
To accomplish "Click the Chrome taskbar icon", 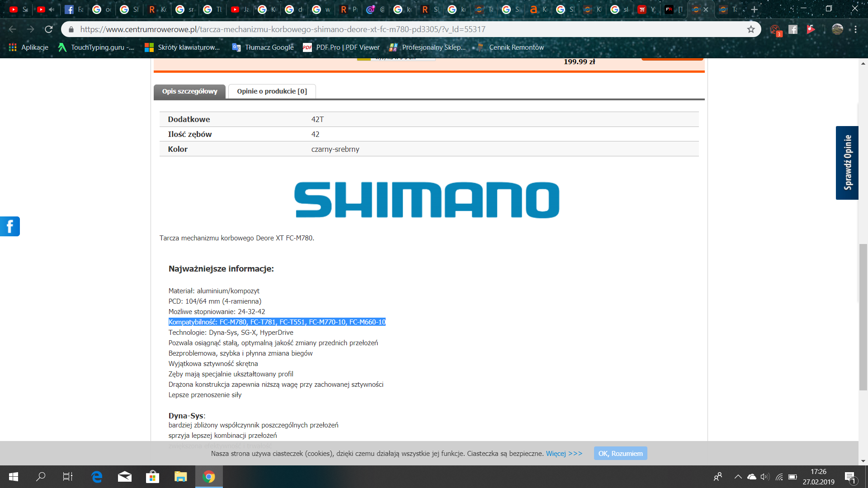I will point(209,477).
